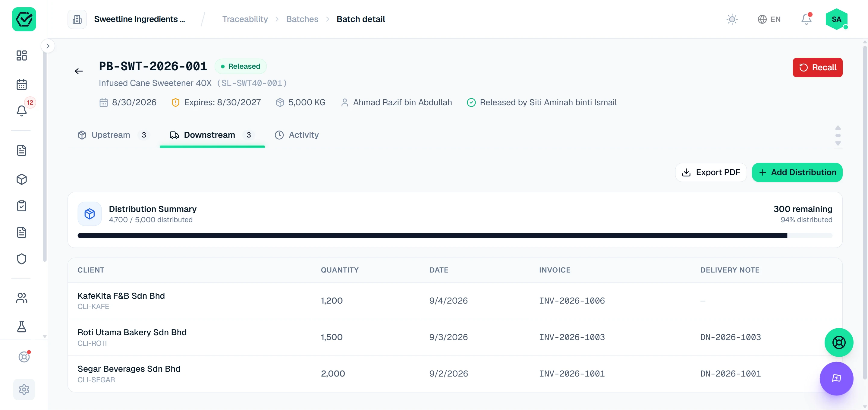Go to Batches breadcrumb
This screenshot has height=410, width=868.
[x=302, y=19]
